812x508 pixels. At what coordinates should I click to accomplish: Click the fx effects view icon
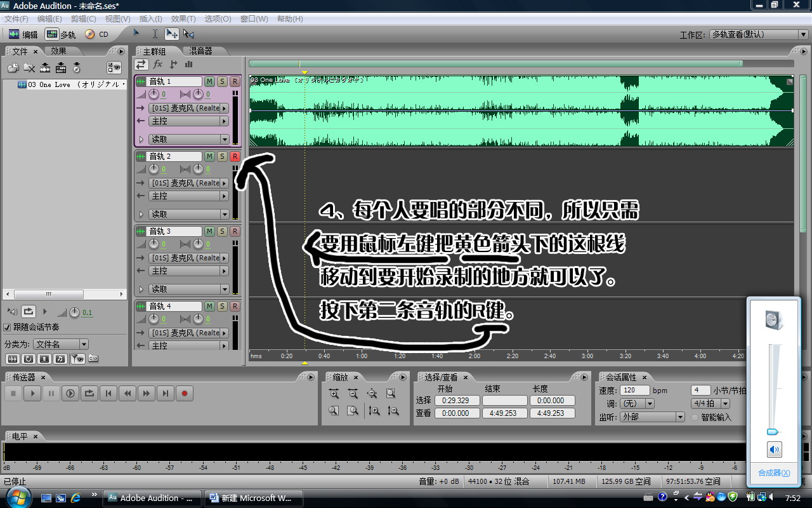[157, 64]
